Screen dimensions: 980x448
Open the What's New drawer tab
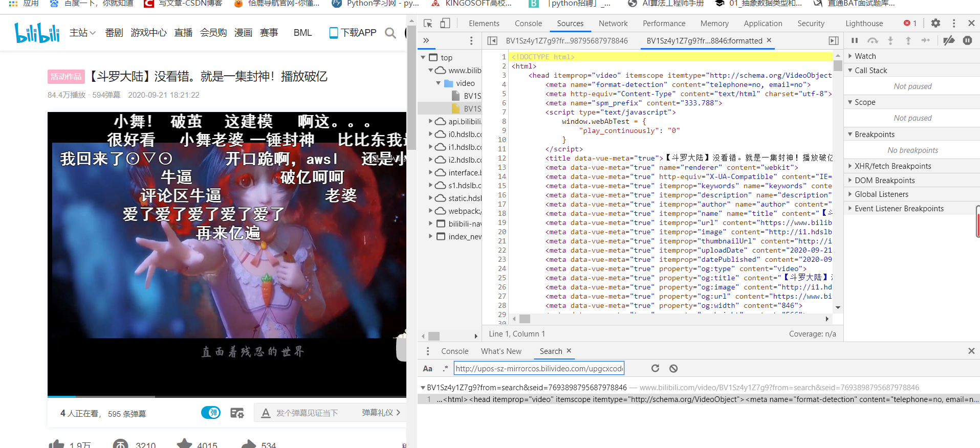[x=501, y=351]
